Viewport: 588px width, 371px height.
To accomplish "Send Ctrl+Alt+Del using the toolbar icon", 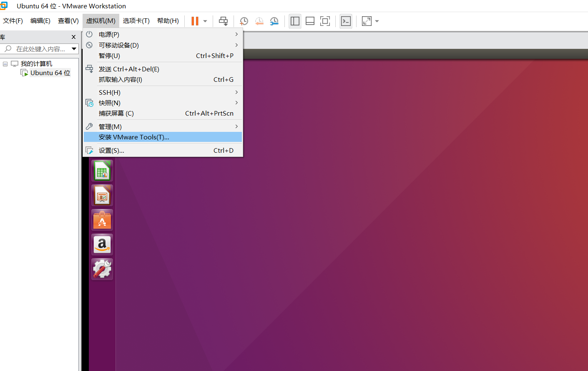I will point(223,21).
